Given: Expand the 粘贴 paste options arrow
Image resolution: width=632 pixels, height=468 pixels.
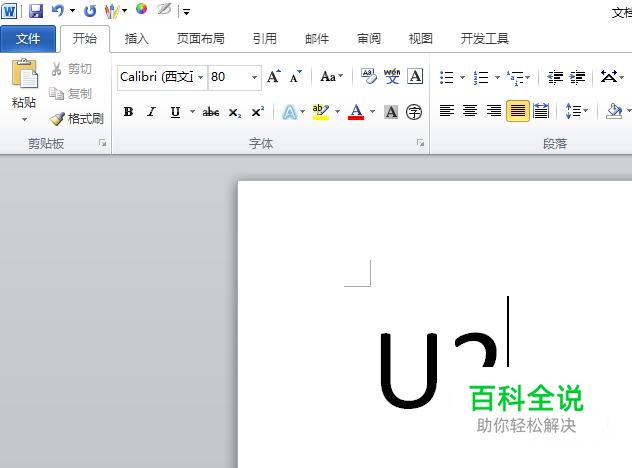Looking at the screenshot, I should pos(24,119).
